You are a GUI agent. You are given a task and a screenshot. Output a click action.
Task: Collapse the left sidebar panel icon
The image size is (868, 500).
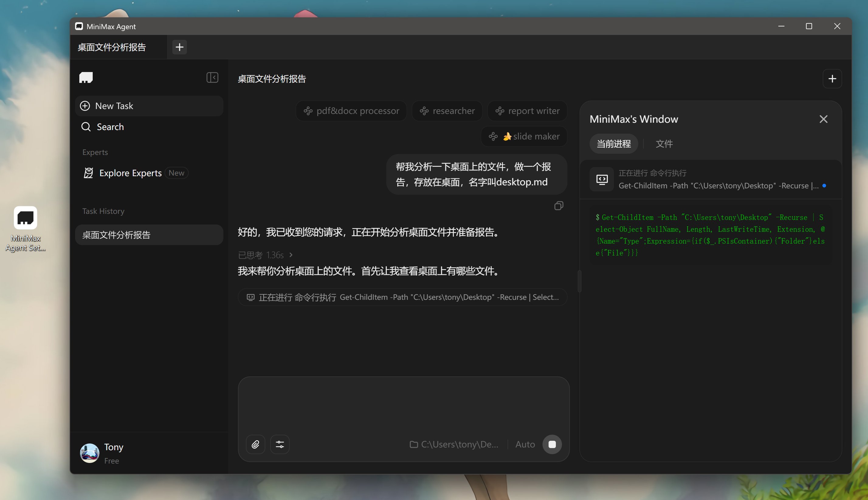(x=212, y=77)
